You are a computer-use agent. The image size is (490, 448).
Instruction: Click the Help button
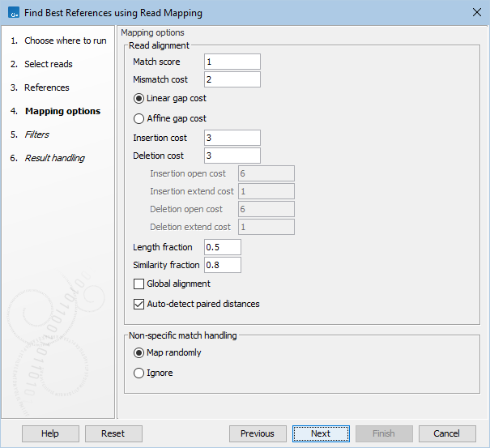(x=50, y=433)
